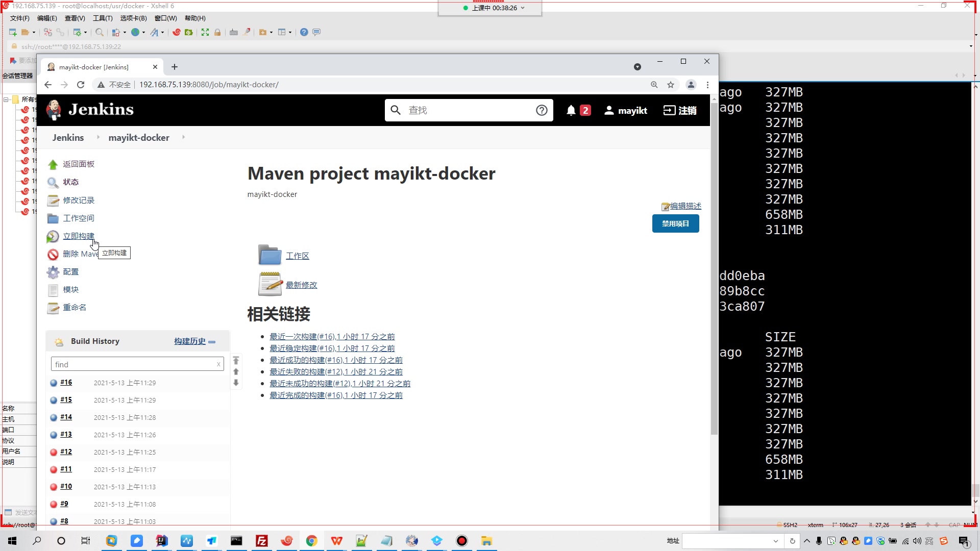Open a new browser tab
The width and height of the screenshot is (980, 551).
(x=175, y=67)
